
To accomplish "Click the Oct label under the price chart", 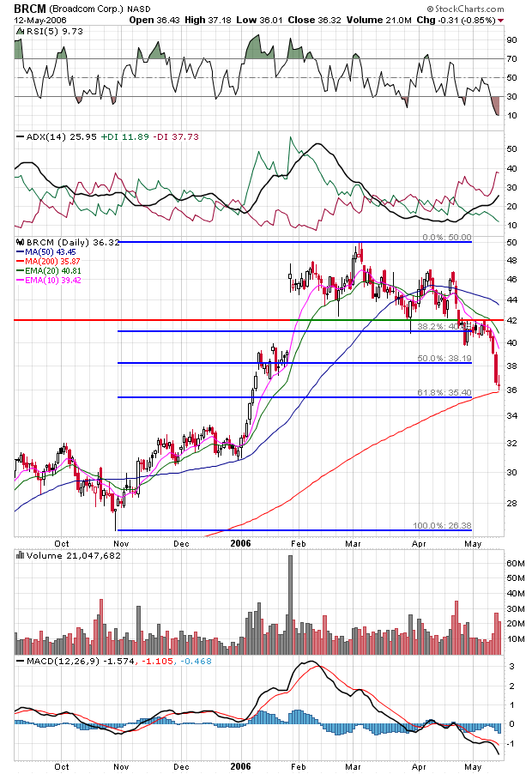I will [x=62, y=543].
